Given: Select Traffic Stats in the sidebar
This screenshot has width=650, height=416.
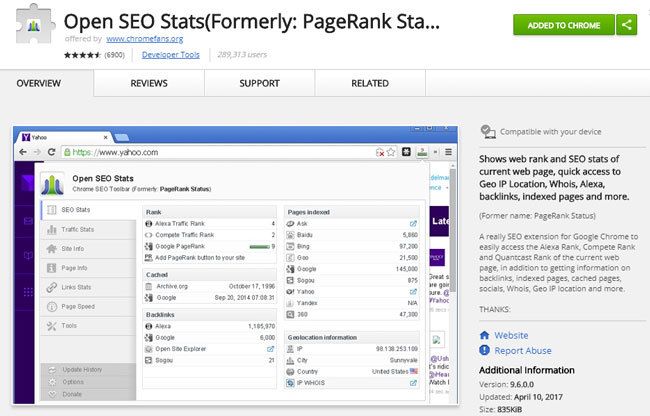Looking at the screenshot, I should pos(88,230).
